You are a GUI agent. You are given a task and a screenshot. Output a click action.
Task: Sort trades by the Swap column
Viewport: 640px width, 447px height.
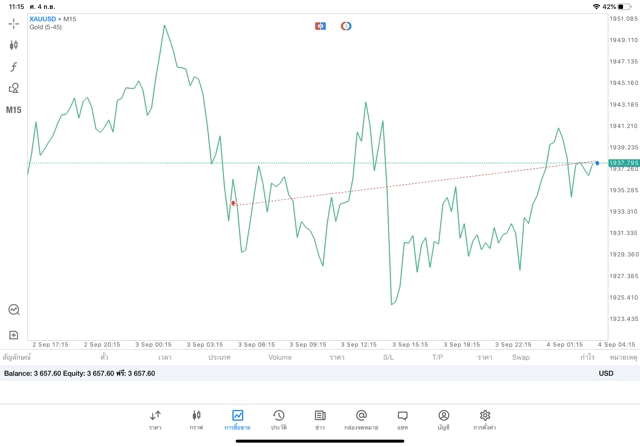pos(520,357)
